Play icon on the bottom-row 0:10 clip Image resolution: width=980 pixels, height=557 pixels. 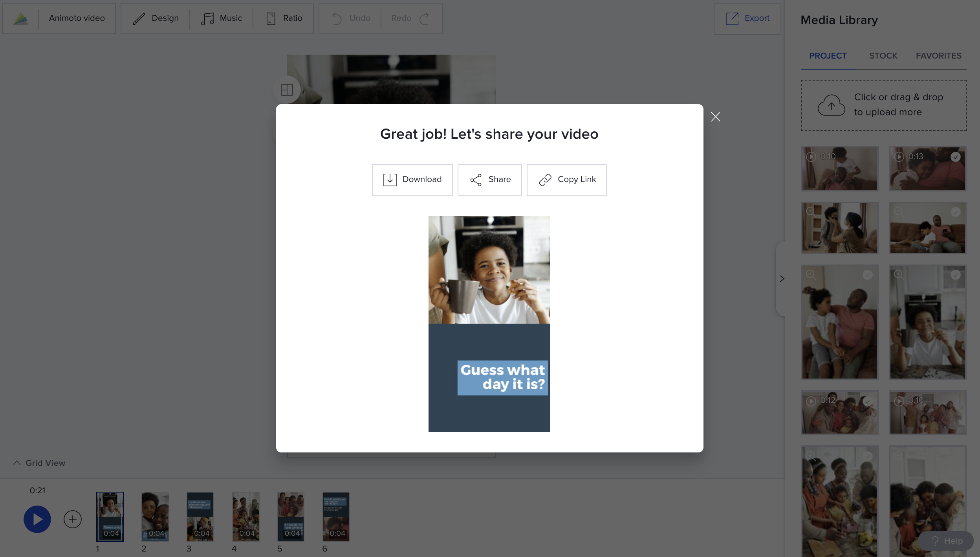[899, 401]
